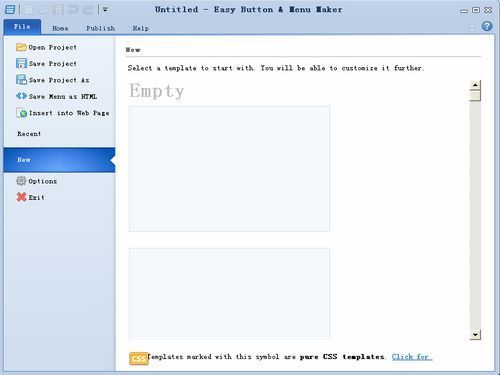Click the template list scroll down arrow
Image resolution: width=500 pixels, height=375 pixels.
coord(475,334)
